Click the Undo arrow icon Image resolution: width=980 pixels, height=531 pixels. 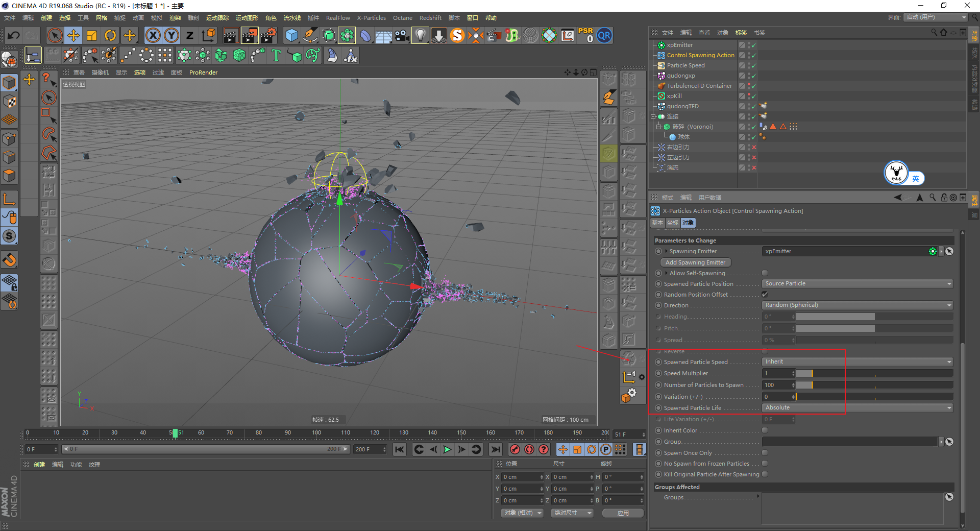point(14,35)
